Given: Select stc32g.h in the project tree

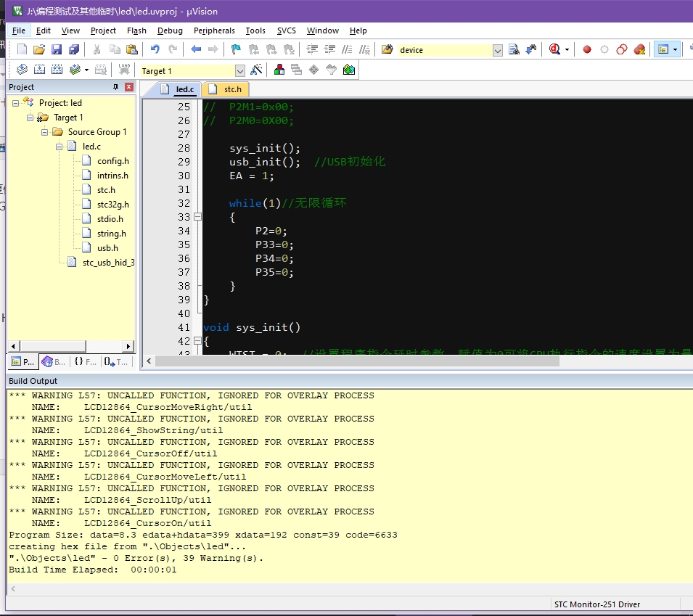Looking at the screenshot, I should [x=113, y=204].
